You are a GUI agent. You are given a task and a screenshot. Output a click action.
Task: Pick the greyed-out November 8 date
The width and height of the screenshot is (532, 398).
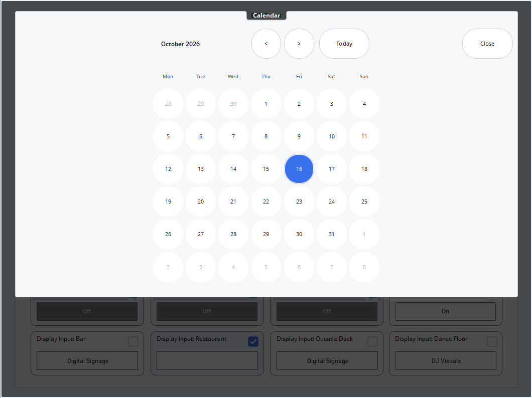click(364, 267)
